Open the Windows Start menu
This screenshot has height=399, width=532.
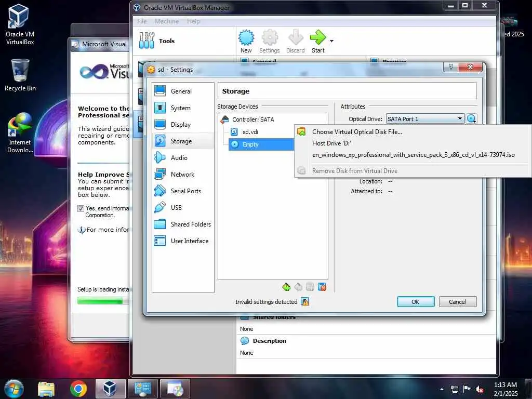(14, 389)
